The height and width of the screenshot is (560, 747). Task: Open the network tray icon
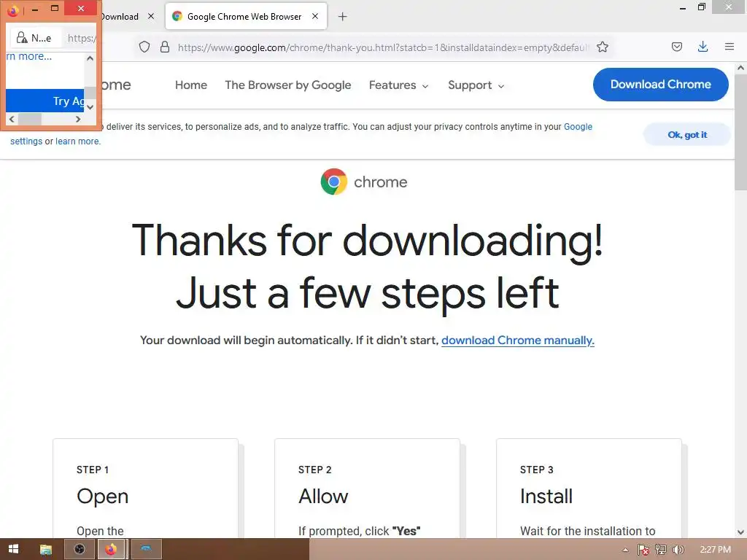[x=661, y=550]
